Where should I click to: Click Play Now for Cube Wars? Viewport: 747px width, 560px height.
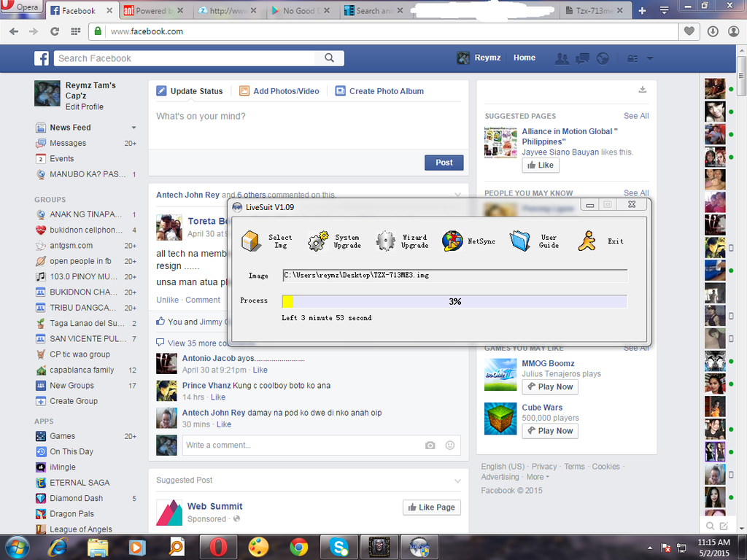point(550,431)
